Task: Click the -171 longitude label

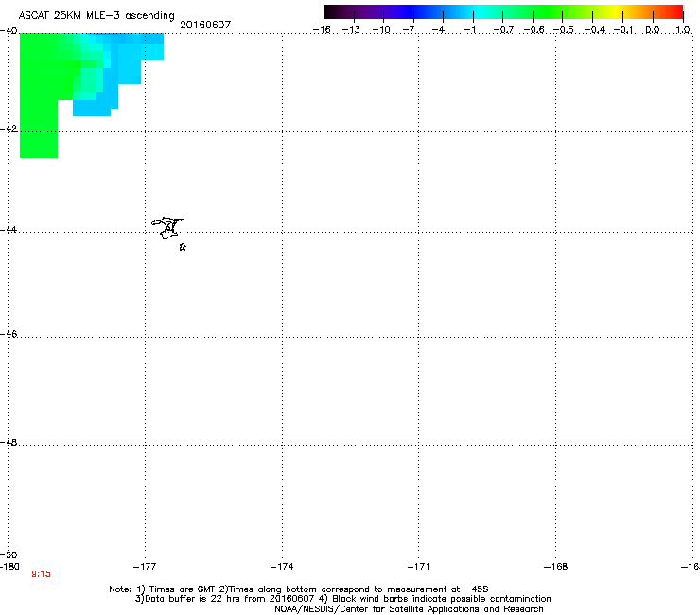Action: coord(419,567)
